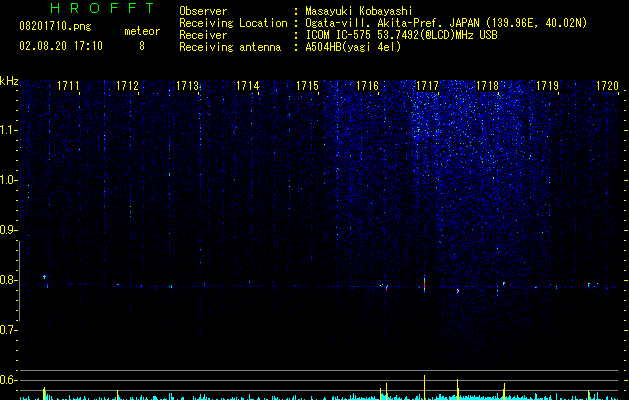Click the 1717 time marker
This screenshot has width=629, height=400.
coord(427,86)
